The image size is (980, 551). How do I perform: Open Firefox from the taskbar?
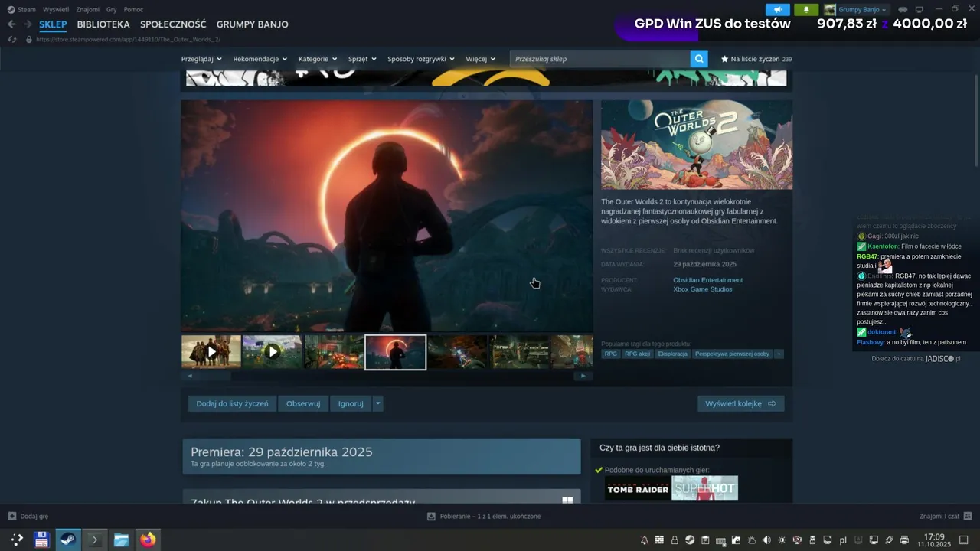(x=148, y=540)
